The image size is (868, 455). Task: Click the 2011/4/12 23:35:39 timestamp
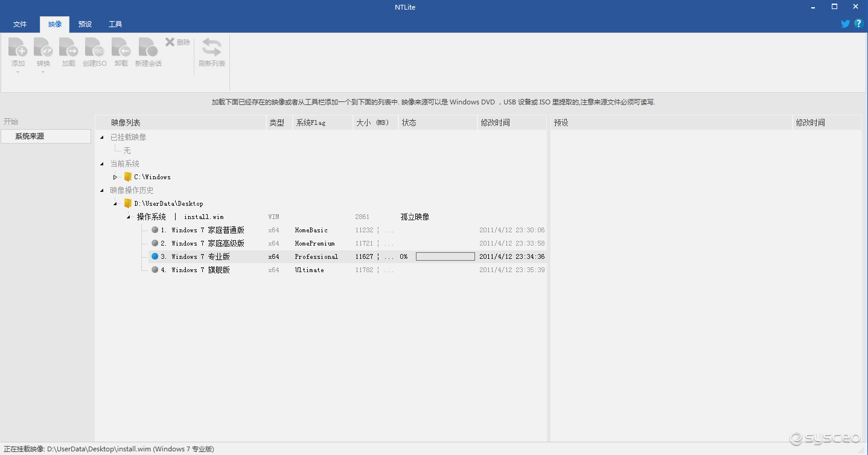point(512,270)
